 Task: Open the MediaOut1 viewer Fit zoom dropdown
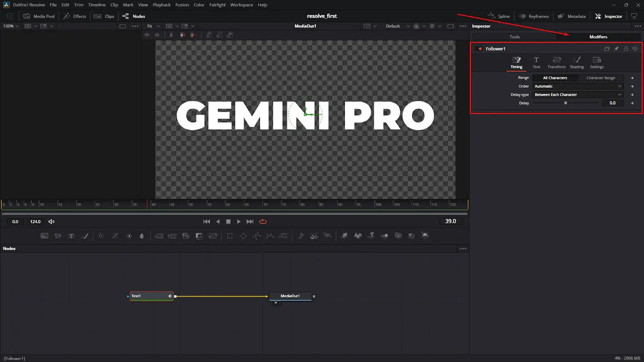153,26
